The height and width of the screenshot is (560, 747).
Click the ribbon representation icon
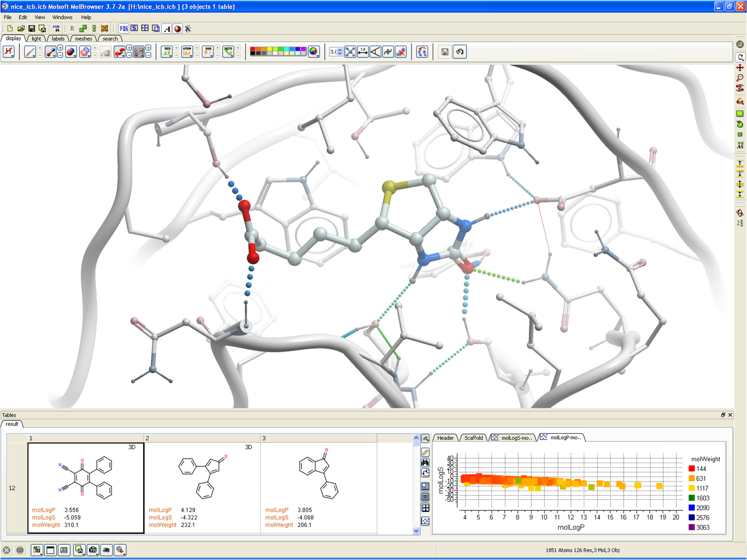(x=119, y=52)
